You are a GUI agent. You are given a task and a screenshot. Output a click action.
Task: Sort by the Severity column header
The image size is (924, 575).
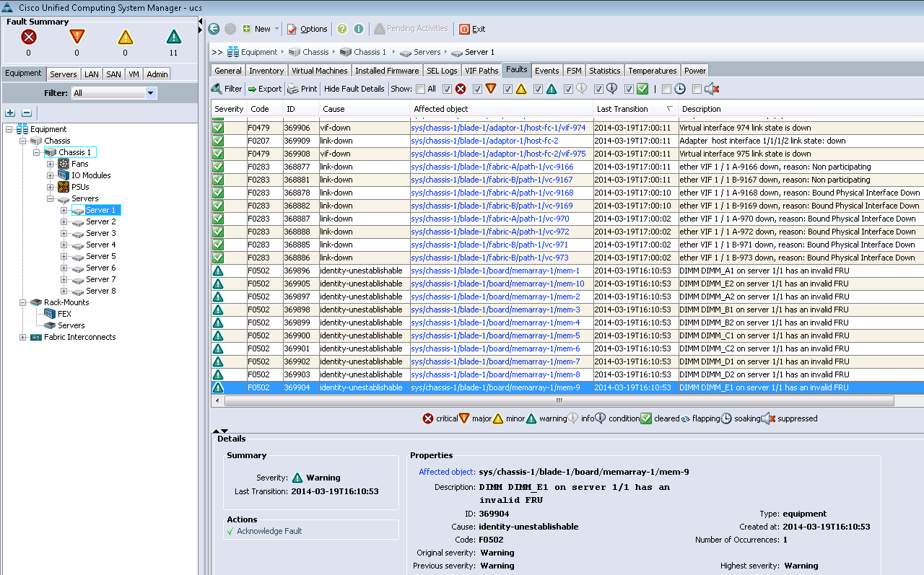click(229, 109)
